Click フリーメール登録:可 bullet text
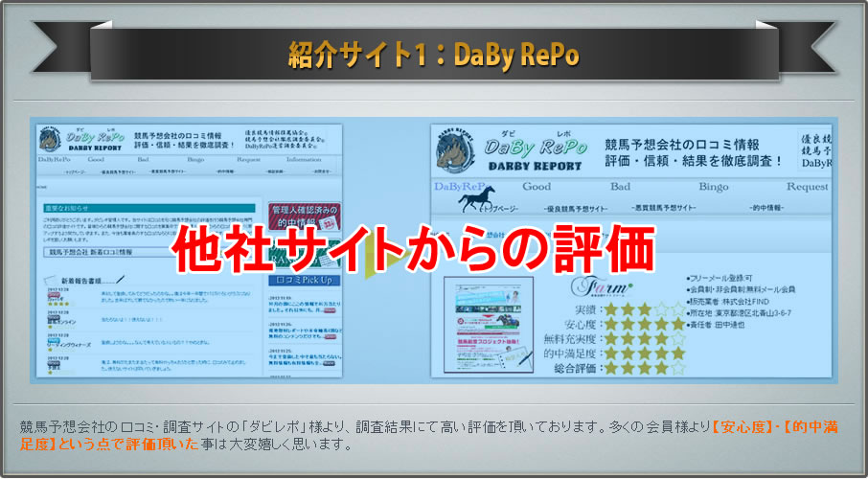The width and height of the screenshot is (868, 479). click(x=720, y=279)
